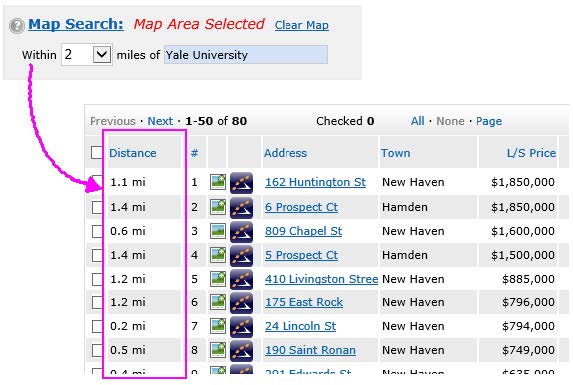Click the $796,000 price cell
This screenshot has width=573, height=385.
coord(528,302)
